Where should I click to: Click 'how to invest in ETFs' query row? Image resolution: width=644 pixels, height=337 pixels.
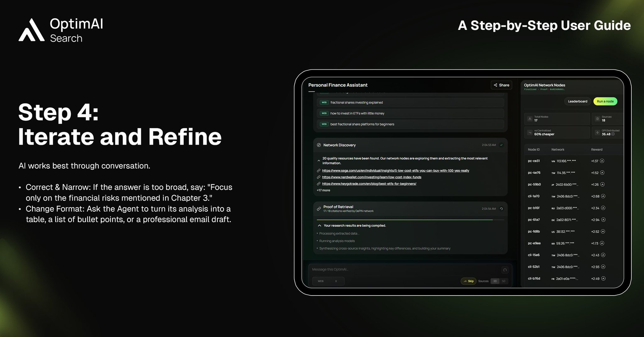[x=410, y=113]
